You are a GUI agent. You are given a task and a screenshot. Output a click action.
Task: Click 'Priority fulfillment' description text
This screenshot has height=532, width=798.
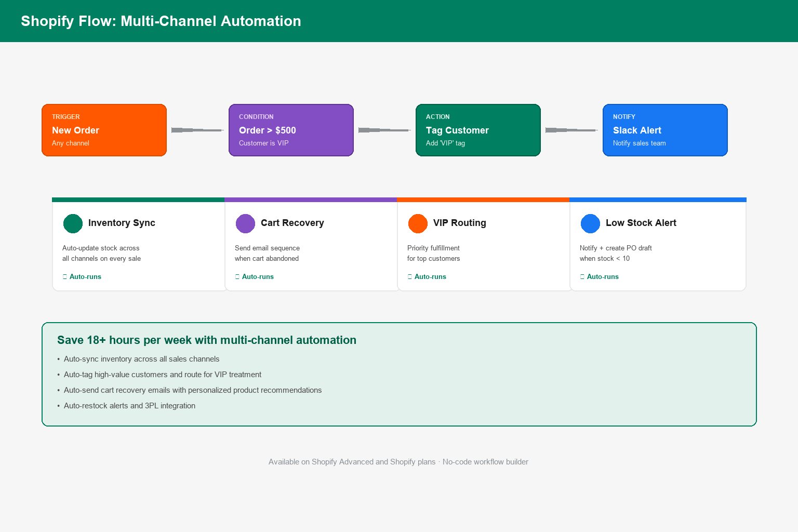[x=433, y=248]
